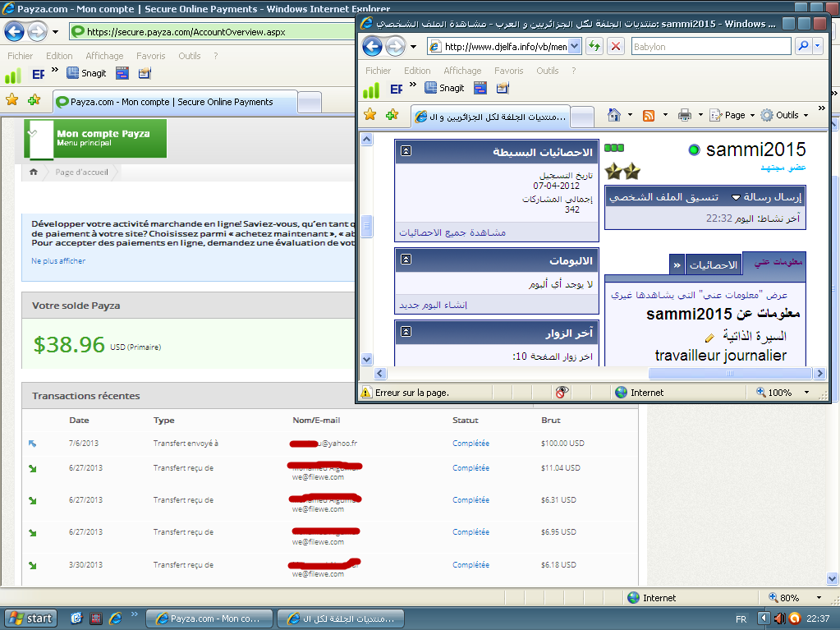Click scroll down arrow in forum window

(367, 360)
